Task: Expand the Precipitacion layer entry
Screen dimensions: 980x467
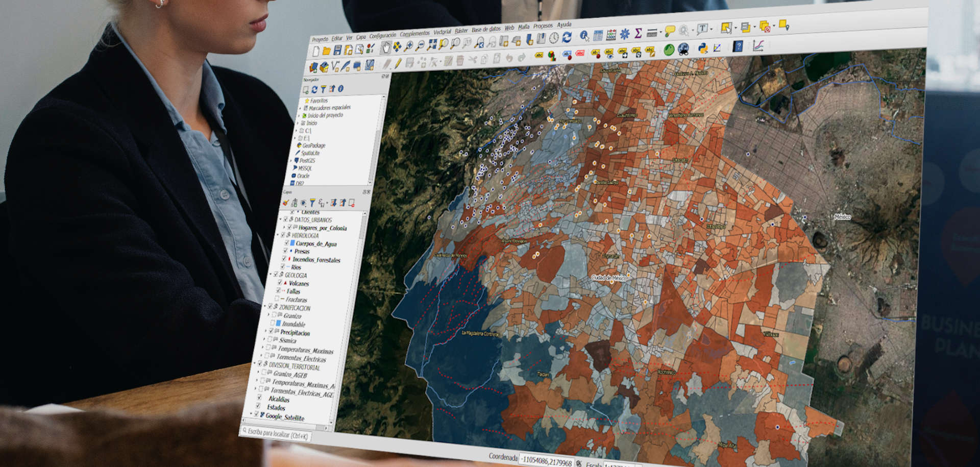Action: [x=265, y=331]
